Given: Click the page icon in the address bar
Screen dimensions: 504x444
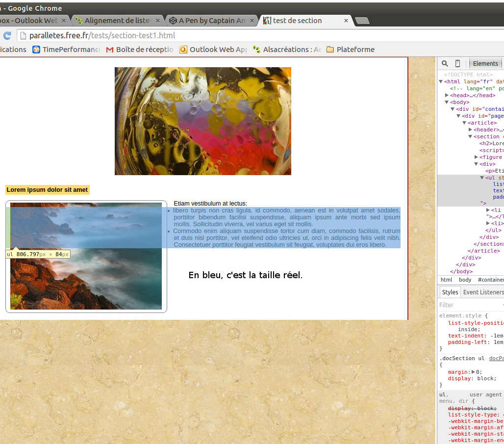Looking at the screenshot, I should [x=23, y=35].
